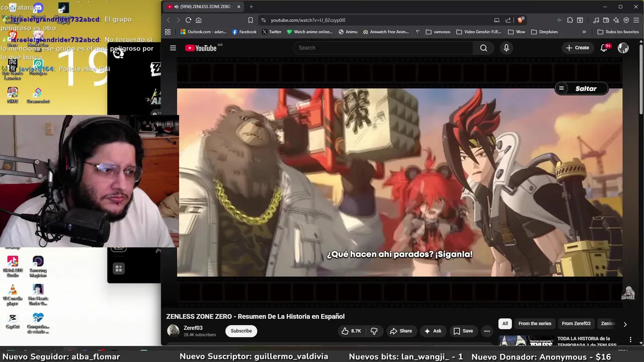
Task: Open the CapCut desktop shortcut
Action: pyautogui.click(x=13, y=321)
